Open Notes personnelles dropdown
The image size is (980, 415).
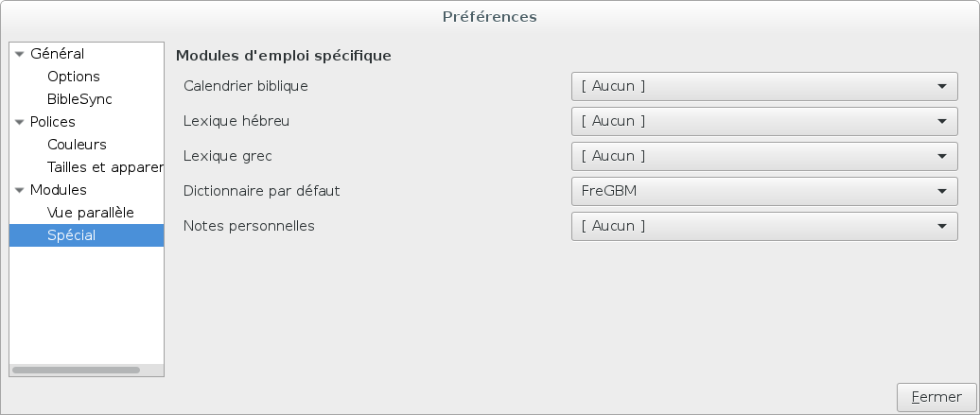click(x=764, y=226)
